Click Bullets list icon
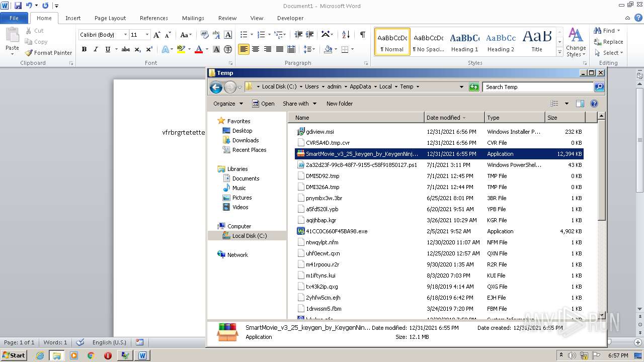The image size is (644, 362). point(244,35)
